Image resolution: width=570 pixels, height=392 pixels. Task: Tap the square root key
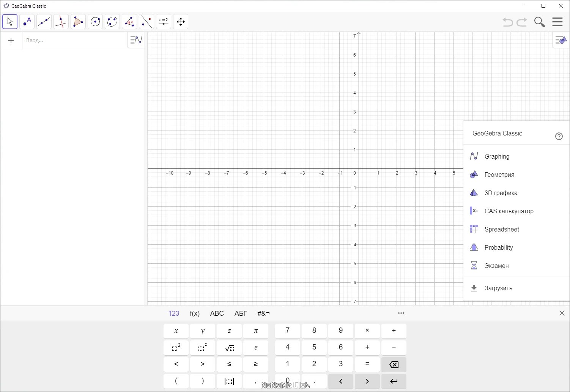pos(229,348)
